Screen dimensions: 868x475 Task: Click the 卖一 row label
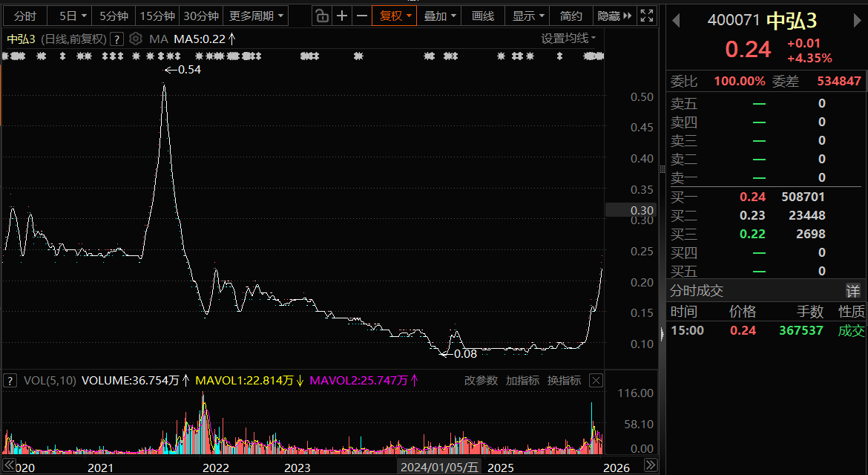coord(684,178)
